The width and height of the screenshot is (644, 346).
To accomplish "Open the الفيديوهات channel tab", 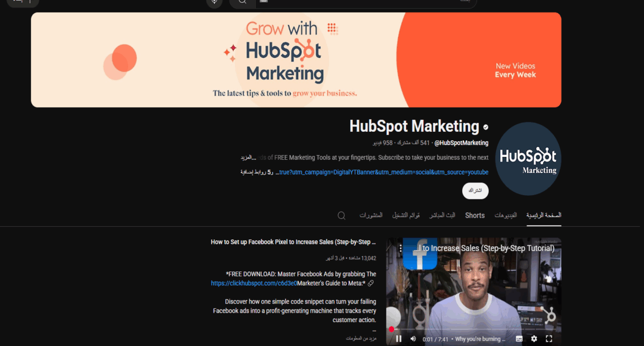I will [506, 215].
